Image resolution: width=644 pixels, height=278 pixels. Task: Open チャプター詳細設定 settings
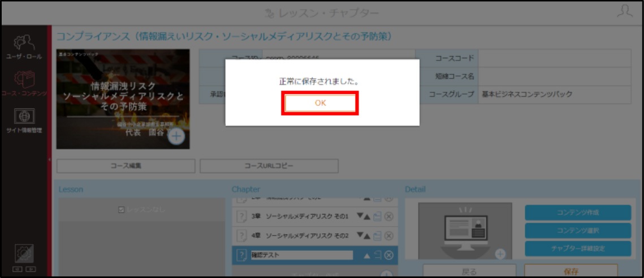point(578,249)
